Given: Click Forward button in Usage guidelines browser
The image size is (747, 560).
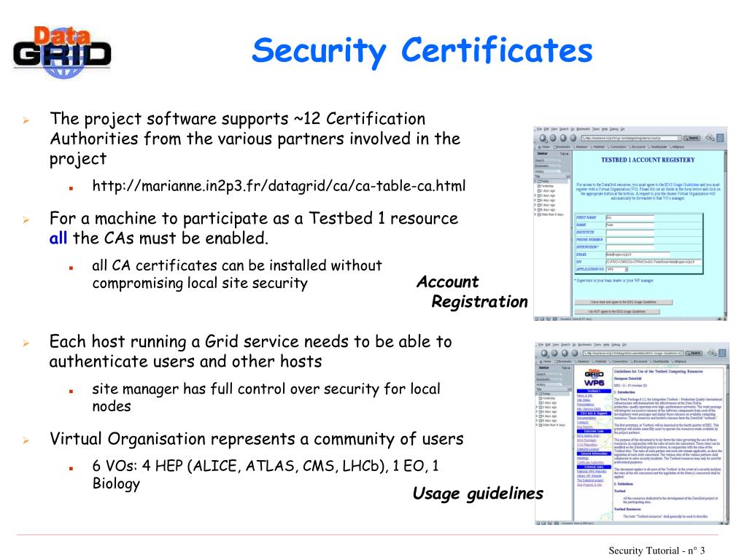Looking at the screenshot, I should [554, 353].
